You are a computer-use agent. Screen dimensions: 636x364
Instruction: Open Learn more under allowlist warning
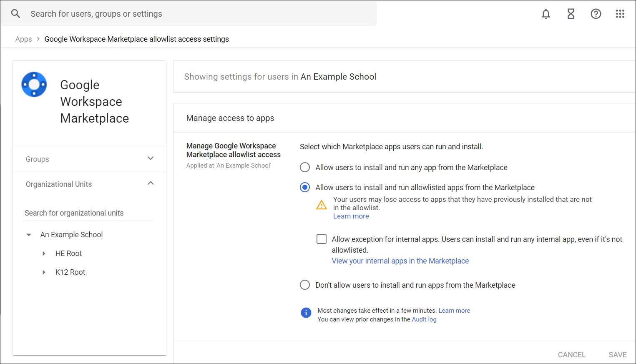point(351,216)
